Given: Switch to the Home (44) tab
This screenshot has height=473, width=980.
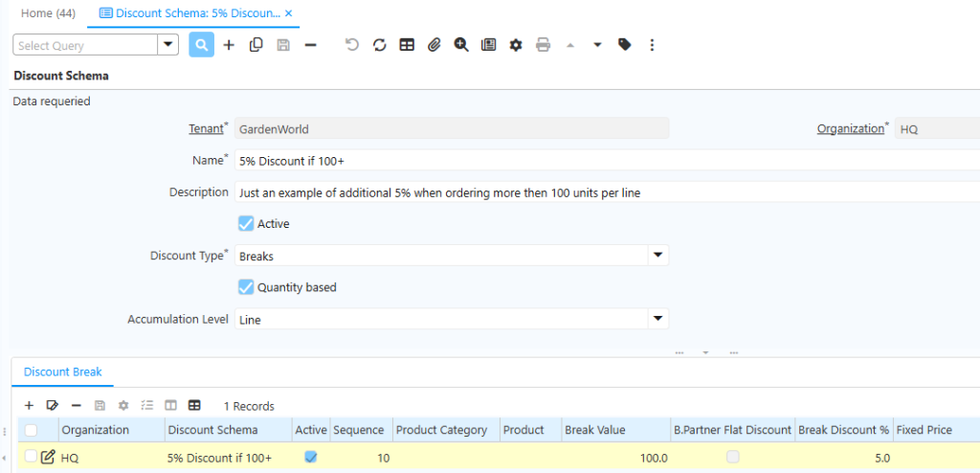Looking at the screenshot, I should 48,13.
